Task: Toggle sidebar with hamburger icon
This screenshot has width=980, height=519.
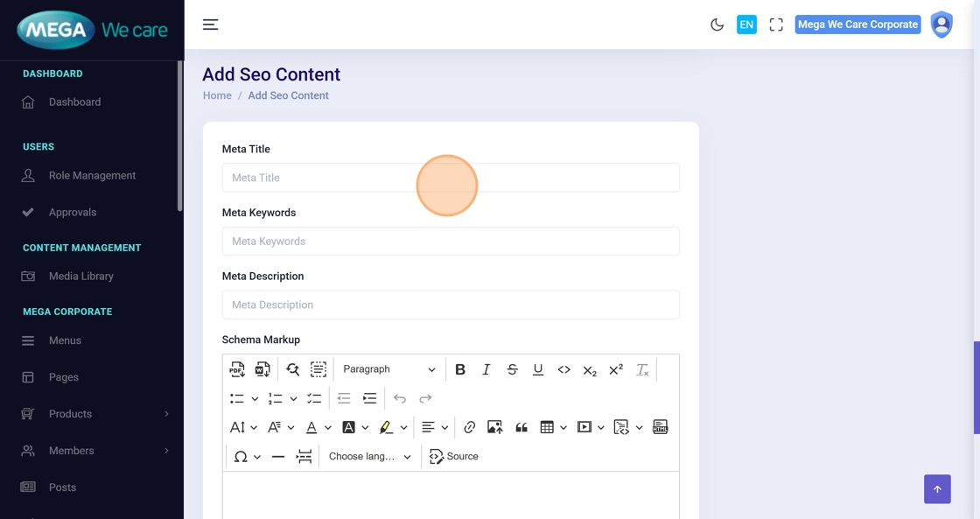Action: point(211,25)
